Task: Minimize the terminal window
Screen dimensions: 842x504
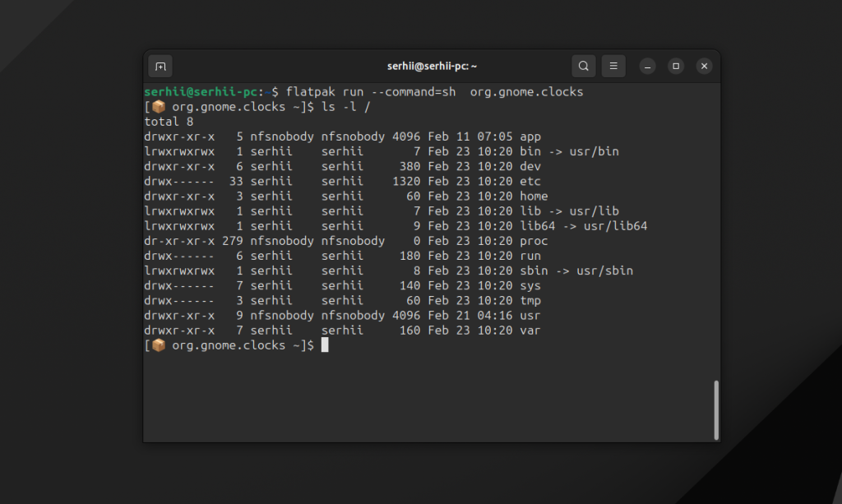Action: point(647,67)
